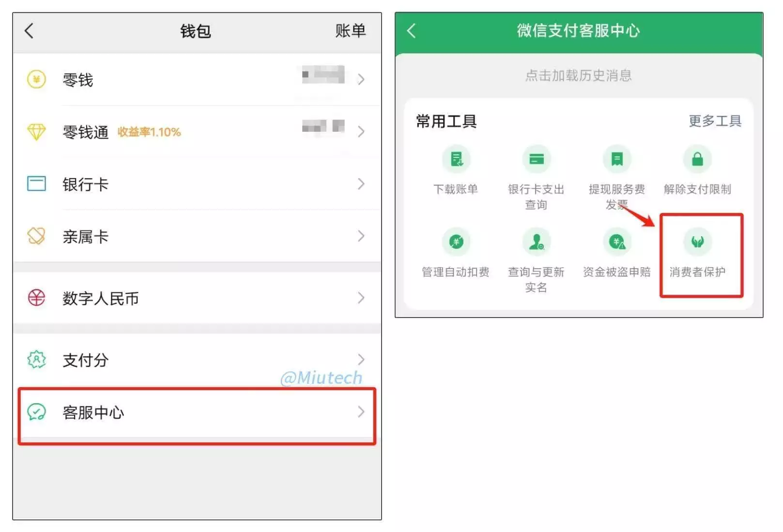Screen dimensions: 783x532
Task: Open 数字人民币 digital yuan icon
Action: pyautogui.click(x=36, y=298)
